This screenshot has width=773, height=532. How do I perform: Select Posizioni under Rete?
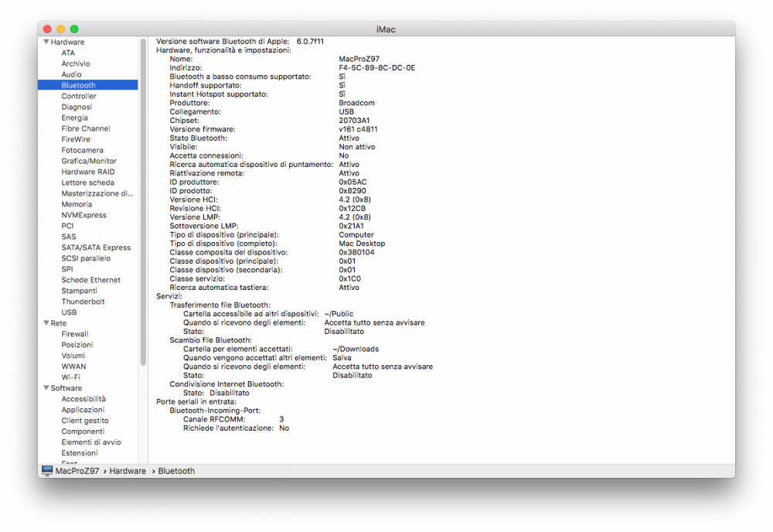77,346
